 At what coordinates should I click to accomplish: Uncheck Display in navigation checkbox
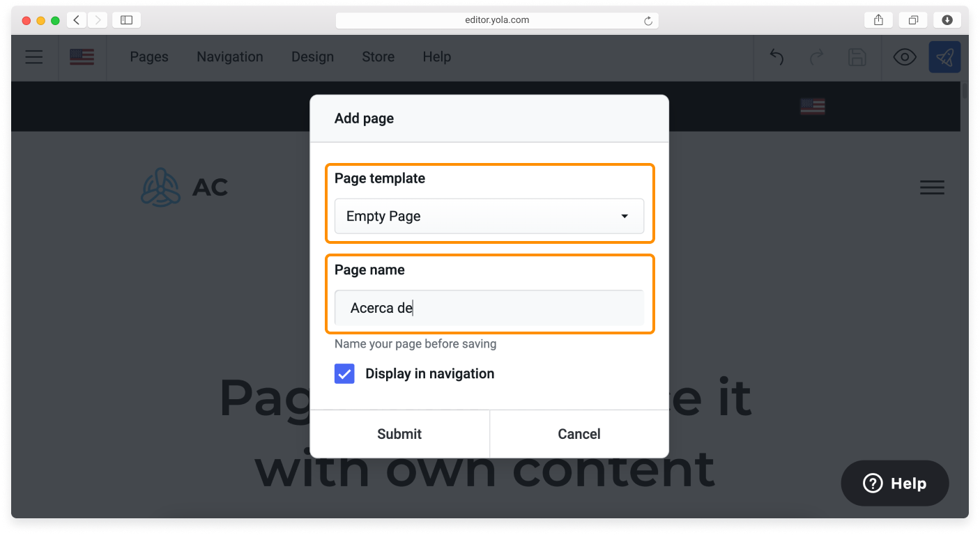point(344,374)
